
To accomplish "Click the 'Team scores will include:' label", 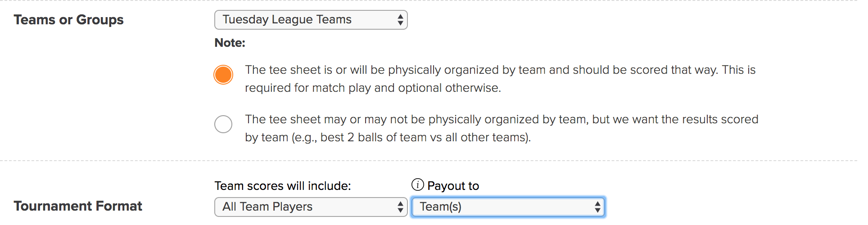I will coord(283,186).
